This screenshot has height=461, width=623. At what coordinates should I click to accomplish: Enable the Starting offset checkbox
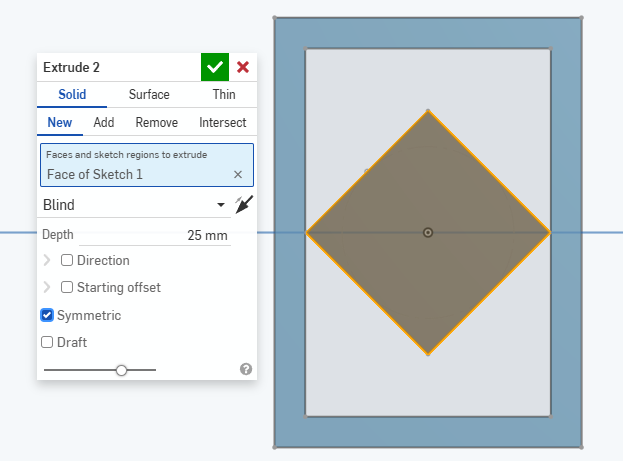tap(67, 287)
